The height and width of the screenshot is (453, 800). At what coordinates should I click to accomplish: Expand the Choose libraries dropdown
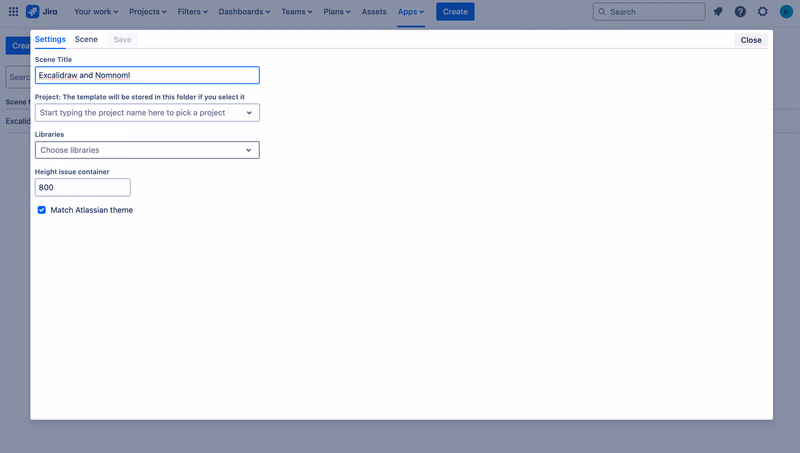point(147,150)
